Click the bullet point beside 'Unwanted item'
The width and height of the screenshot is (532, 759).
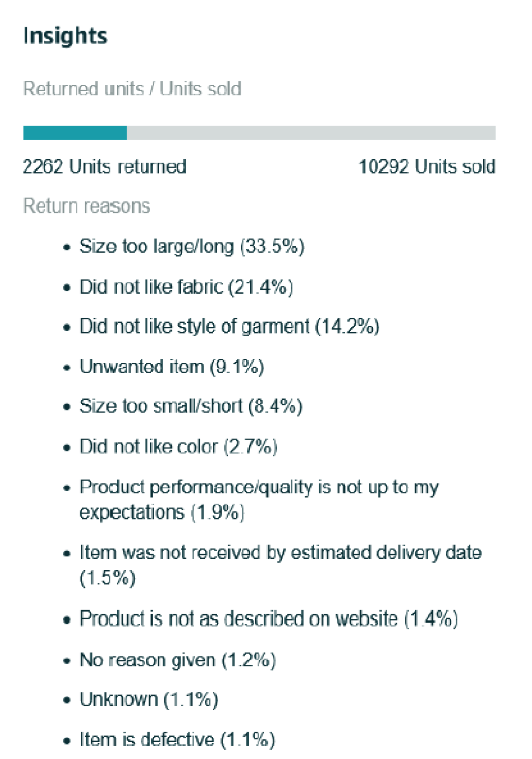point(67,368)
